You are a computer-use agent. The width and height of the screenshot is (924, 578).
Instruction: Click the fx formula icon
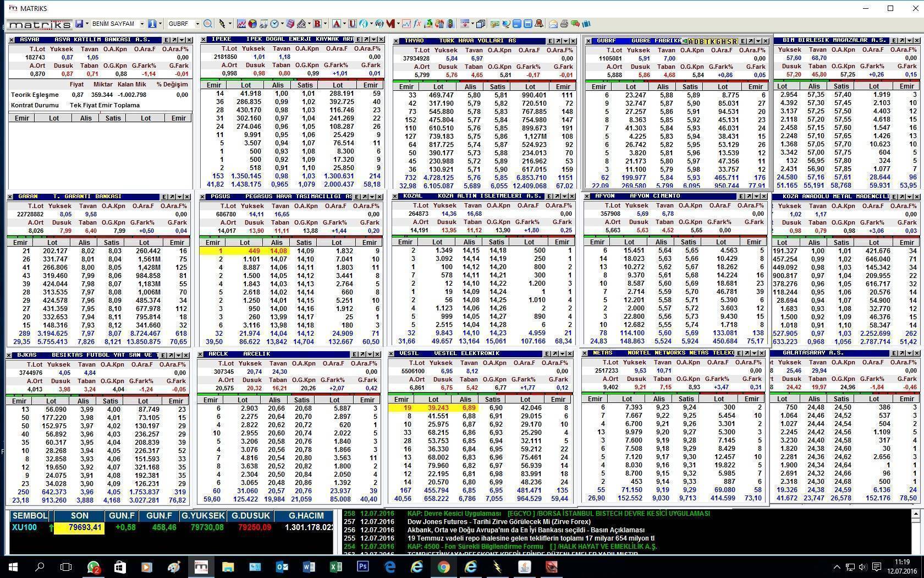pos(417,24)
